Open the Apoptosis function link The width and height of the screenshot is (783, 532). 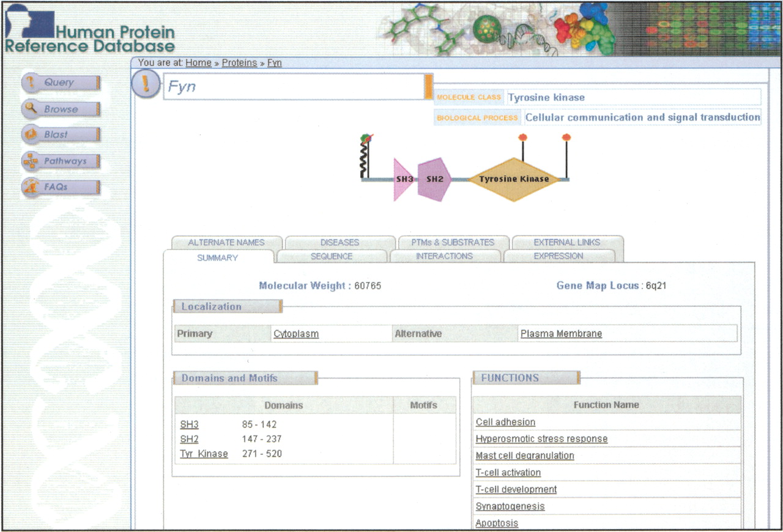[x=497, y=523]
